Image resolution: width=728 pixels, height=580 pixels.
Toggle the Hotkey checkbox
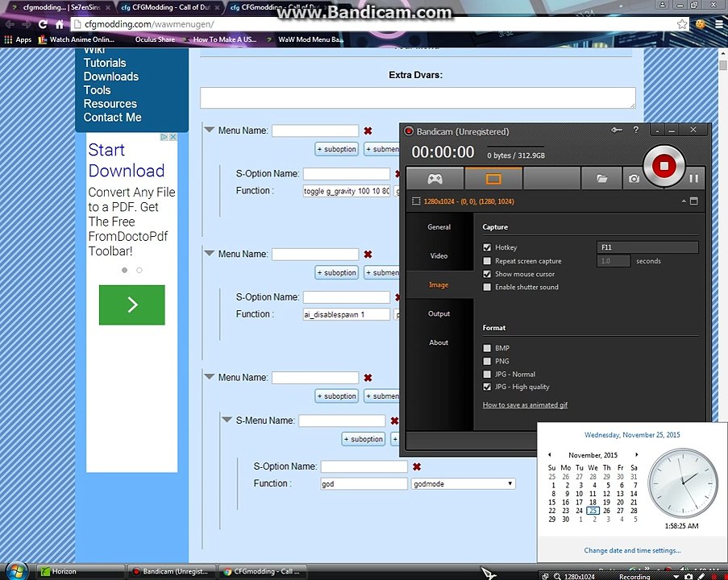pos(487,247)
